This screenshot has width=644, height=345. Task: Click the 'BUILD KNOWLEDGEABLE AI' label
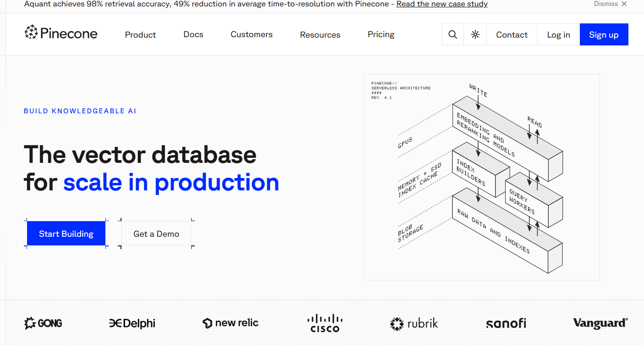(x=80, y=111)
